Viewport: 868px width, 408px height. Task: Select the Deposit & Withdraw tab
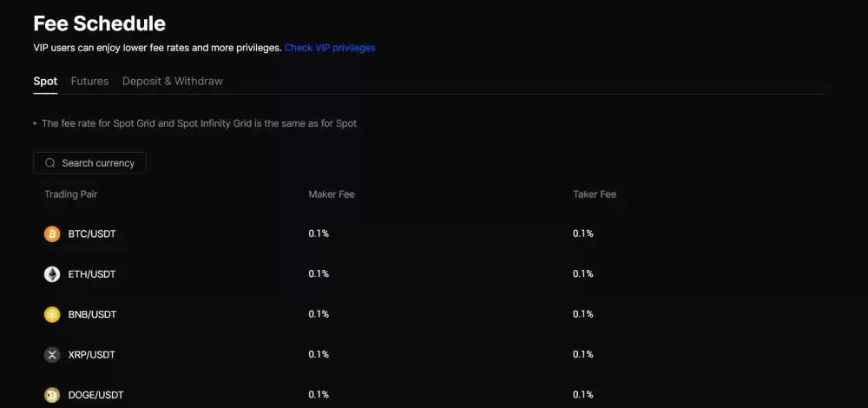tap(172, 82)
